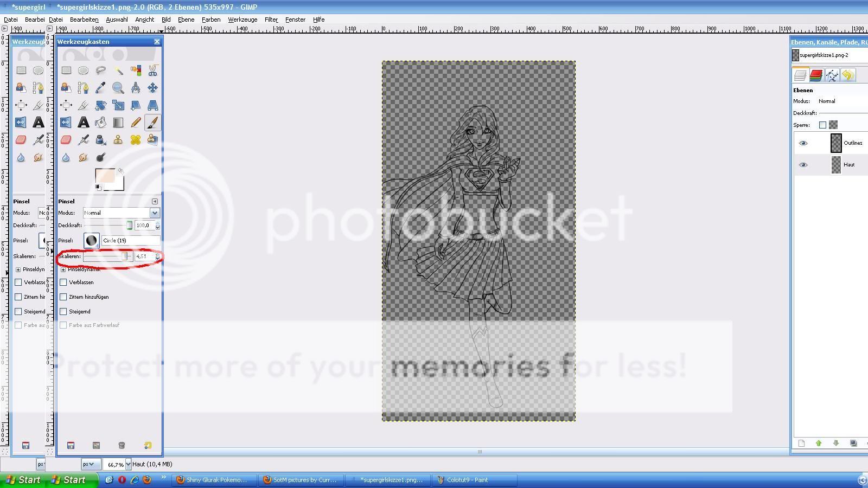The image size is (868, 488).
Task: Pick the Heal bandage tool
Action: tap(136, 140)
